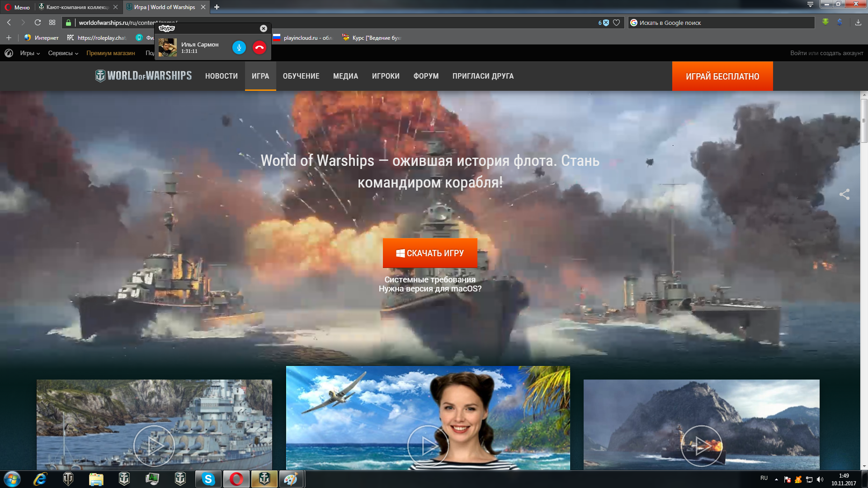The image size is (868, 488).
Task: Open the browser downloads icon
Action: pos(858,23)
